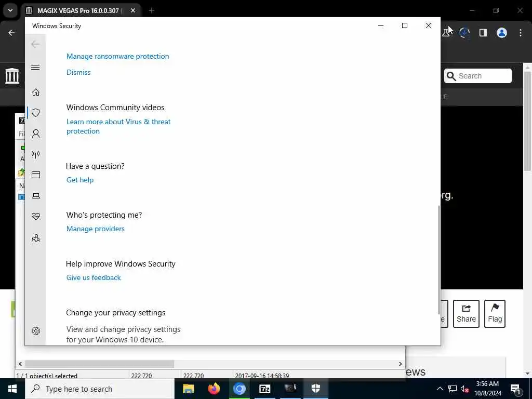Image resolution: width=532 pixels, height=399 pixels.
Task: Open the notification center icon
Action: tap(515, 389)
